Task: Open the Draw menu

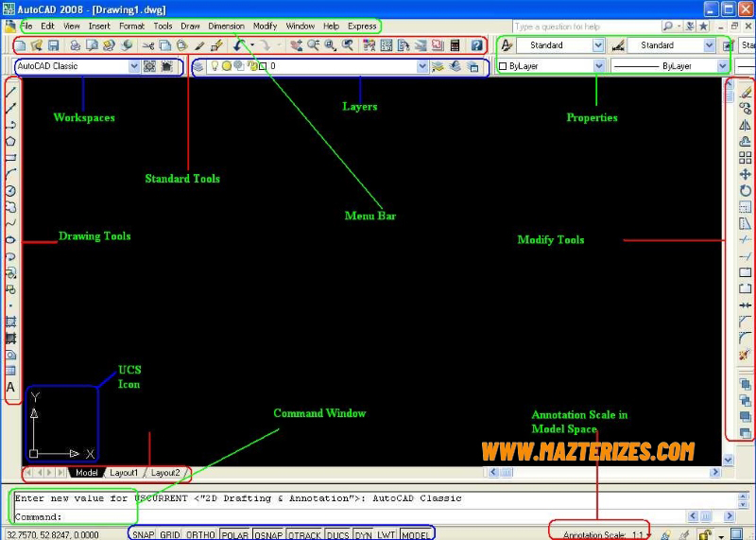Action: [190, 26]
